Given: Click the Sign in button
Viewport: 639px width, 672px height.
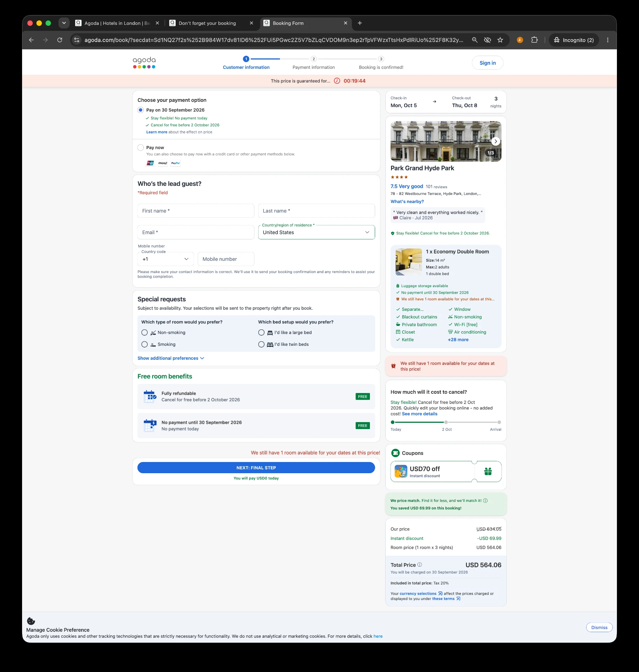Looking at the screenshot, I should click(487, 63).
